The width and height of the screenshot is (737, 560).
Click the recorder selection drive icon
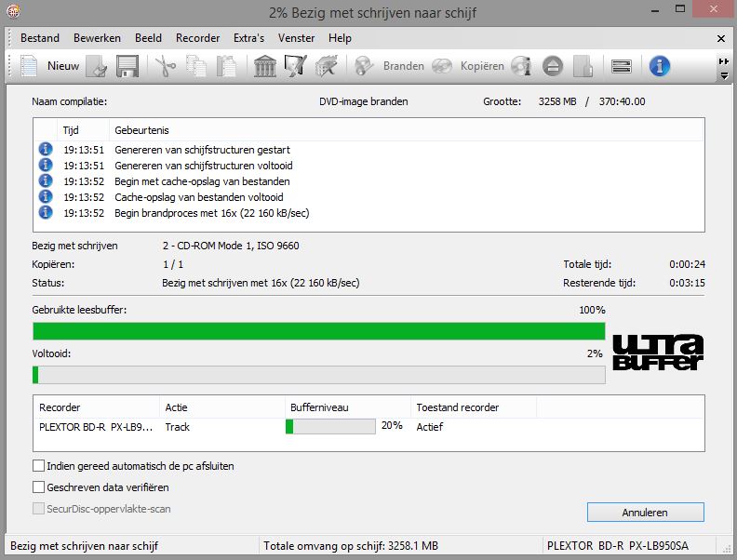point(622,66)
